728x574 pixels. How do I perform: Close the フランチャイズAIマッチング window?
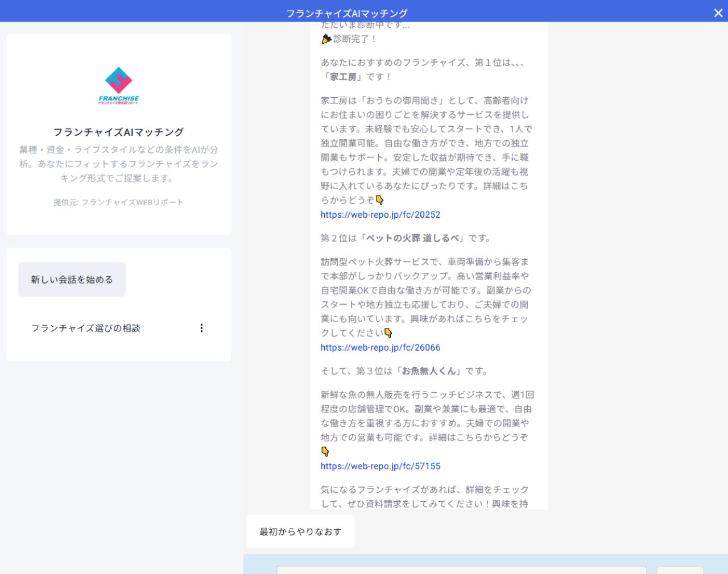tap(718, 13)
